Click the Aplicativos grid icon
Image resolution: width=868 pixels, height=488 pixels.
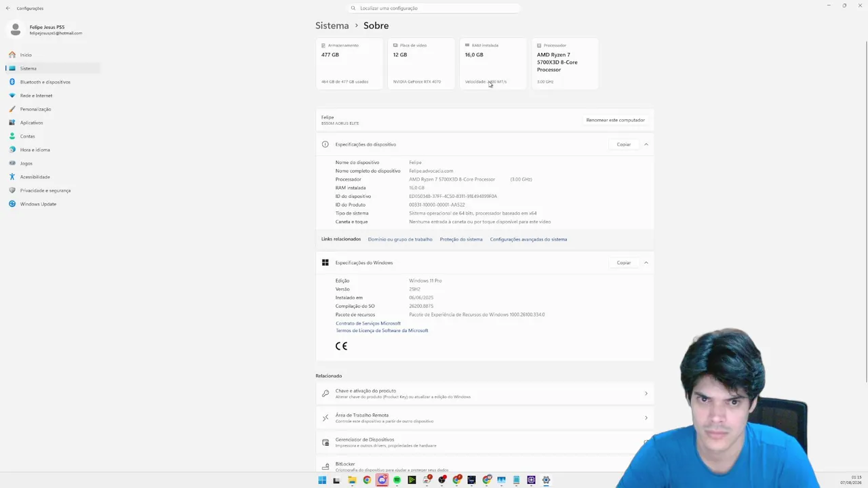coord(12,123)
